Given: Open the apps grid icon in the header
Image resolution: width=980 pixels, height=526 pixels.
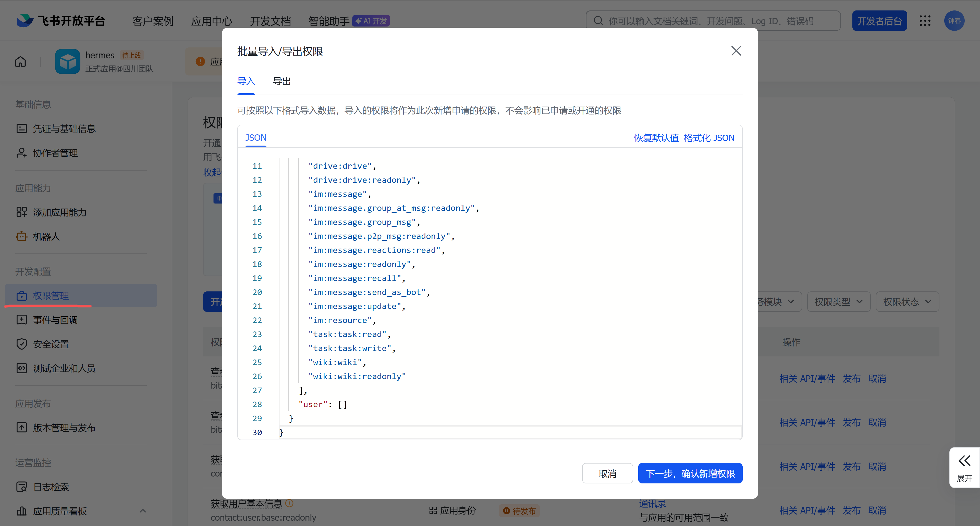Looking at the screenshot, I should tap(925, 20).
